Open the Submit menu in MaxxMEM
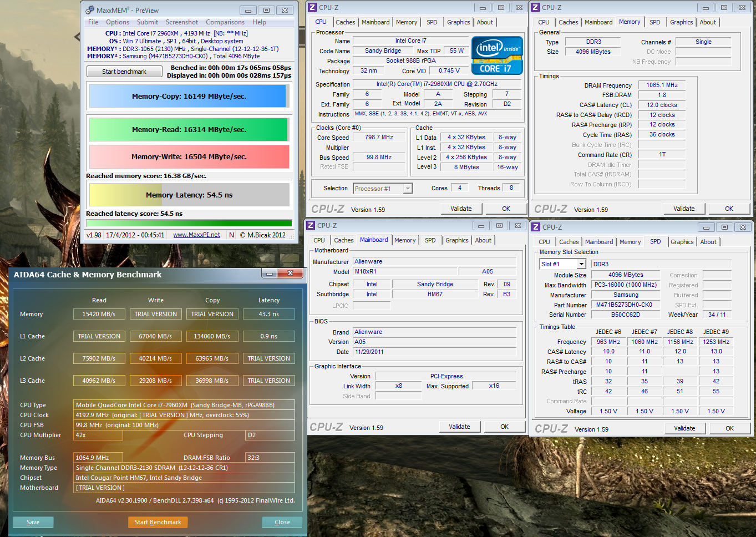The image size is (756, 537). (x=148, y=22)
